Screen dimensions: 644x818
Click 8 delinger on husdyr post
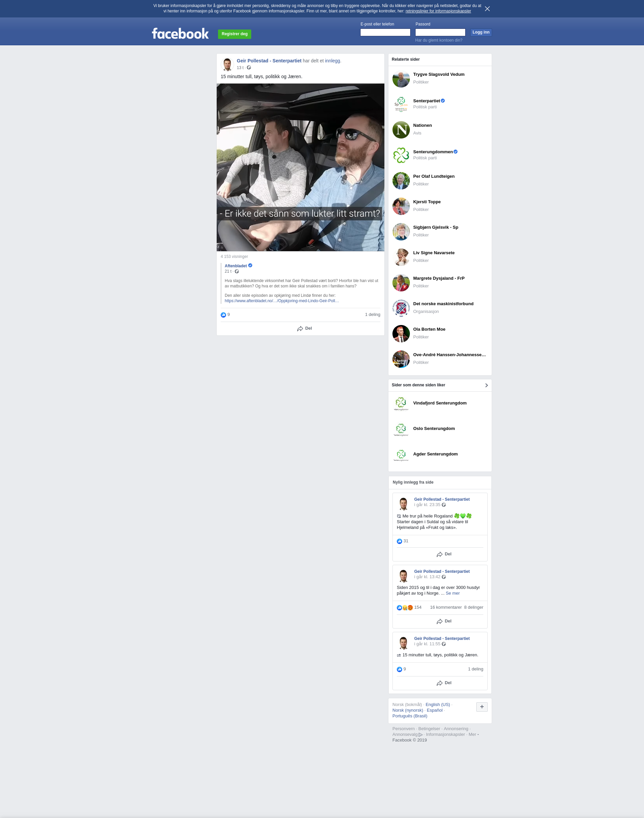(x=474, y=607)
